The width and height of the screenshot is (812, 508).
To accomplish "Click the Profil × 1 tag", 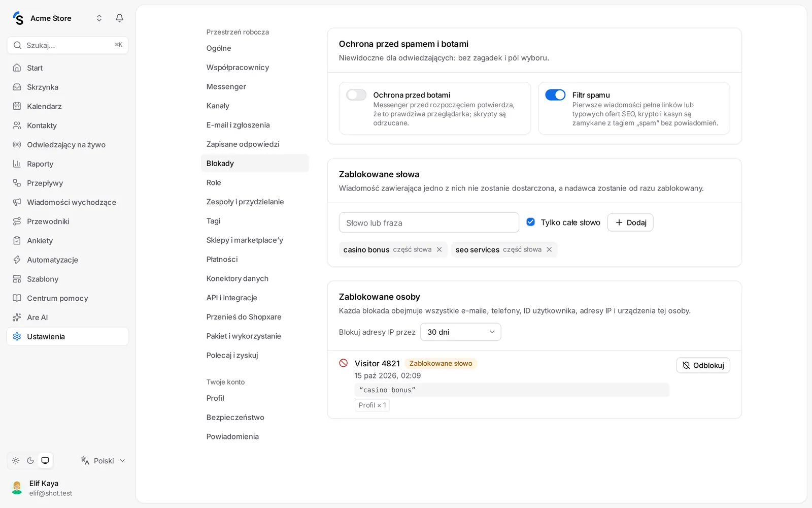I will [x=372, y=405].
